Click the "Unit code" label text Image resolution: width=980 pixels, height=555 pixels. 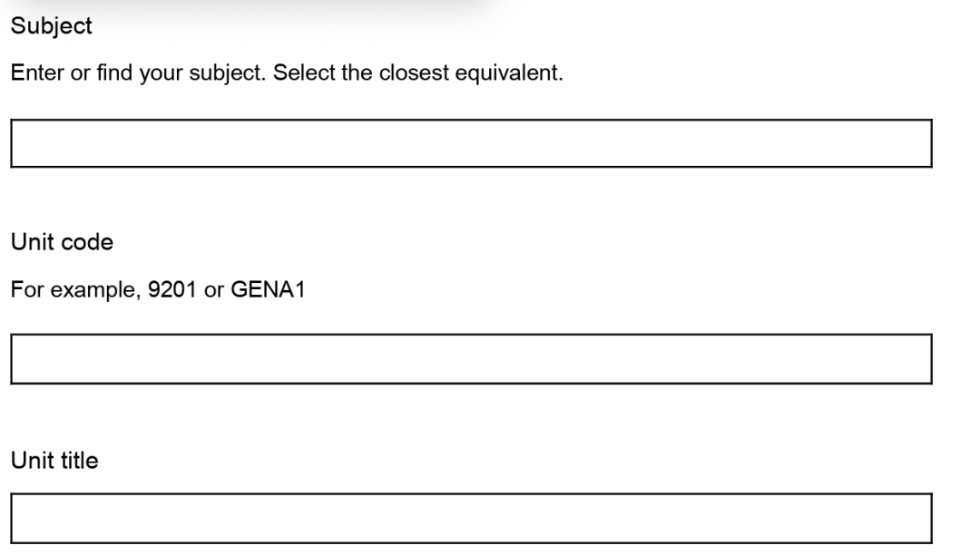62,243
